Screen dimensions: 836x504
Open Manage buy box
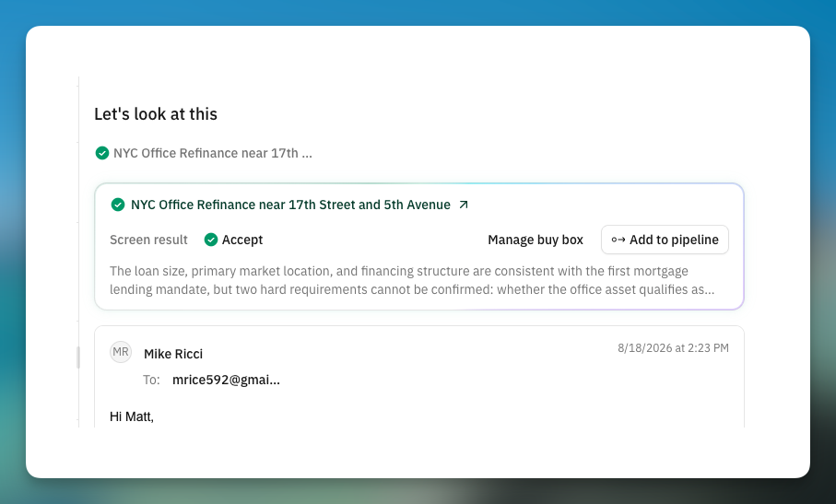(x=536, y=240)
